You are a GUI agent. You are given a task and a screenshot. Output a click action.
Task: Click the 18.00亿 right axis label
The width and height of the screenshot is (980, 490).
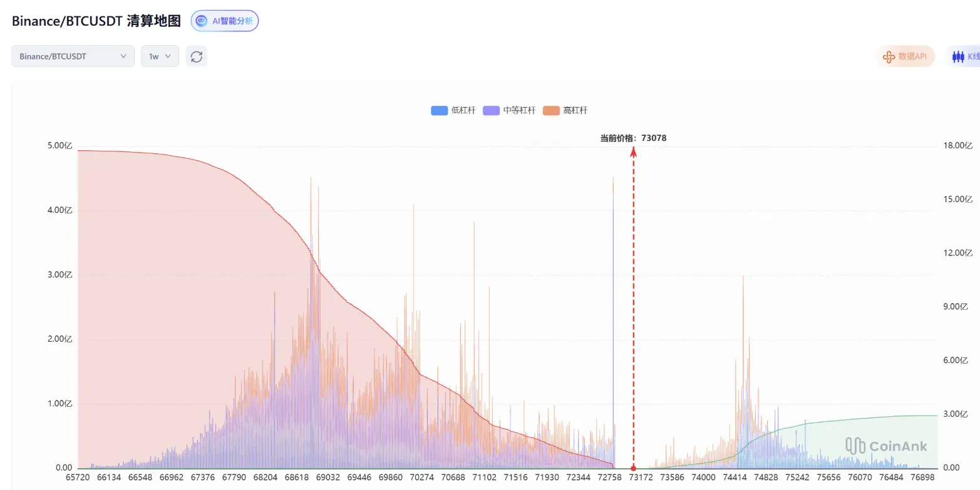tap(958, 146)
